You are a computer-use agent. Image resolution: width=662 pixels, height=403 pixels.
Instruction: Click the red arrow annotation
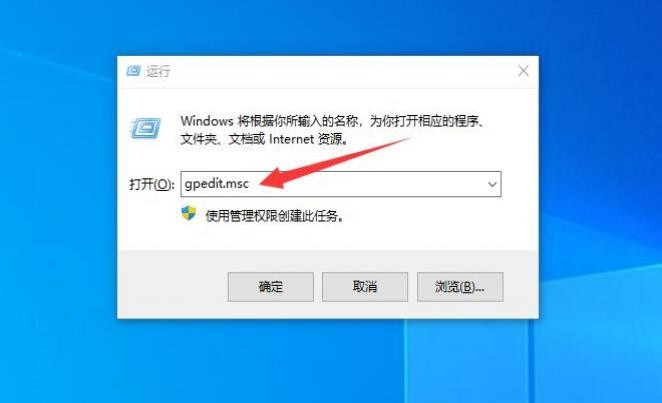click(334, 165)
